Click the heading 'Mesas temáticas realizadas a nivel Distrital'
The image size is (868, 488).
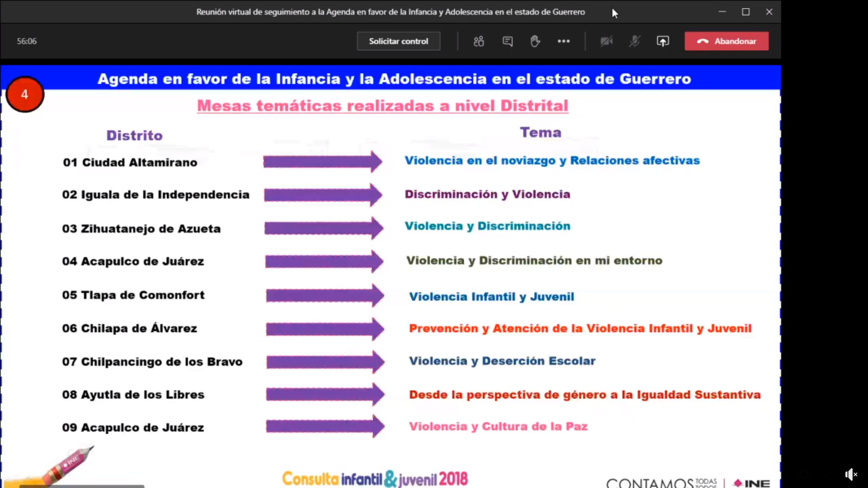382,106
